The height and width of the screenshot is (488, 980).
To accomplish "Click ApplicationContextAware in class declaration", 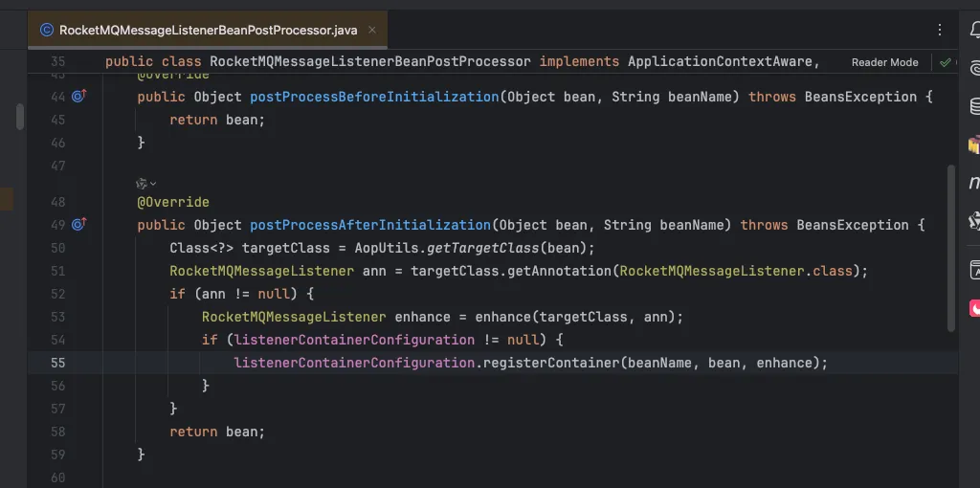I will pos(720,62).
